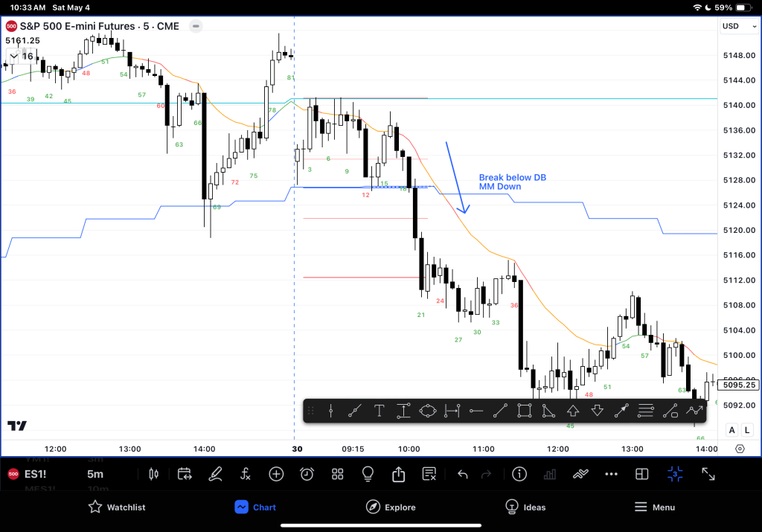Screen dimensions: 762x532
Task: Choose the arrow up marker tool
Action: (x=573, y=411)
